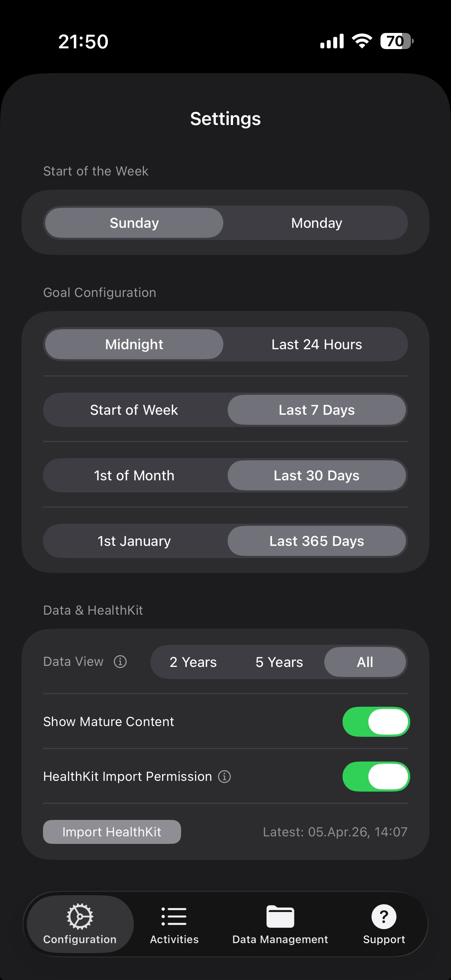Choose Last 24 Hours goal option
Viewport: 451px width, 980px height.
coord(316,344)
